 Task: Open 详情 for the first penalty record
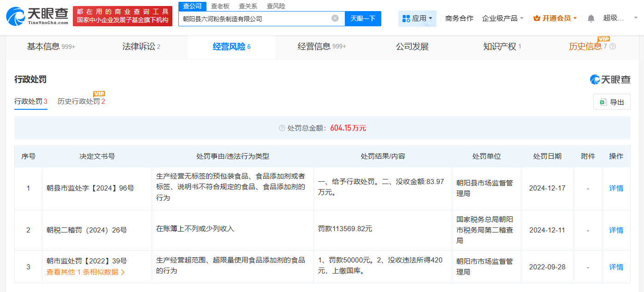[616, 188]
